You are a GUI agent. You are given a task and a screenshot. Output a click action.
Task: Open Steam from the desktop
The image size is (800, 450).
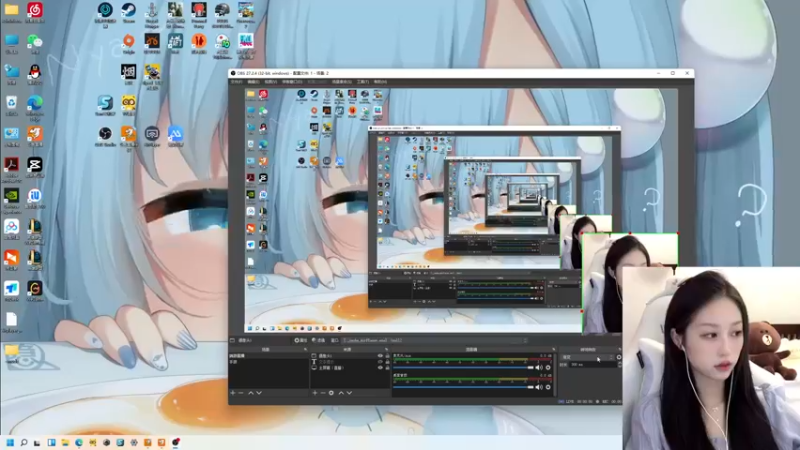click(x=129, y=11)
